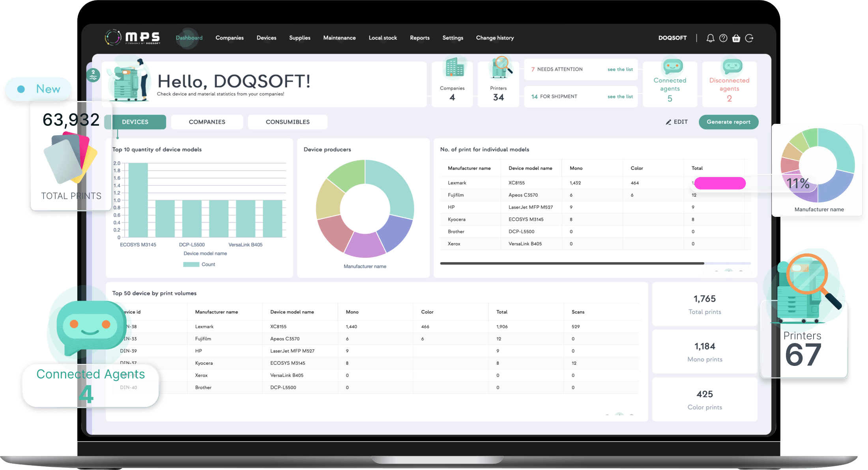
Task: Click the 14 FOR SHIPMENT label
Action: 554,97
